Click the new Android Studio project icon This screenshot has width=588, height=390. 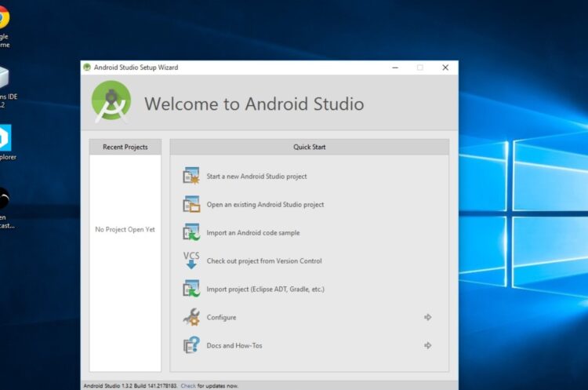(x=191, y=176)
